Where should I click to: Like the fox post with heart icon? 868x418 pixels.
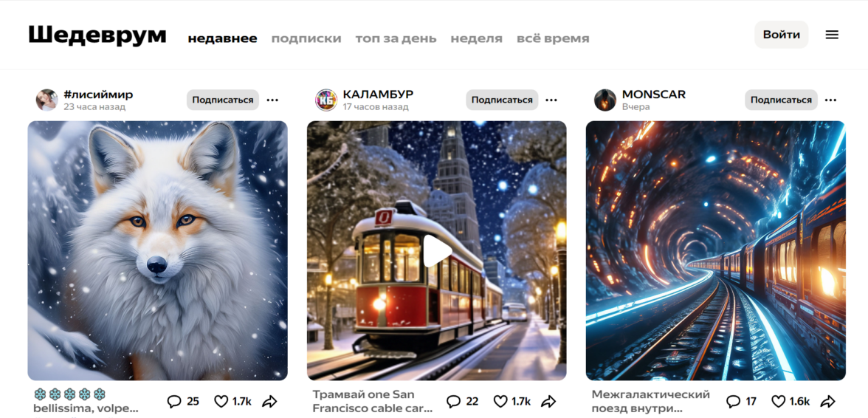tap(233, 402)
